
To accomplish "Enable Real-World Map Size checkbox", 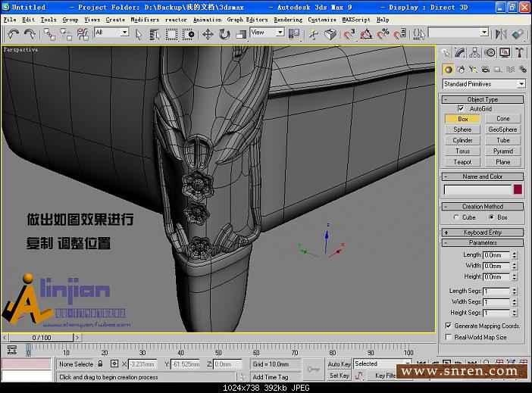I will (448, 337).
